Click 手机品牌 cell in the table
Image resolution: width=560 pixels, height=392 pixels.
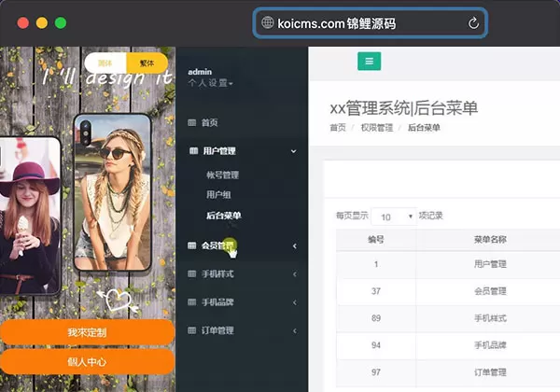tap(490, 345)
